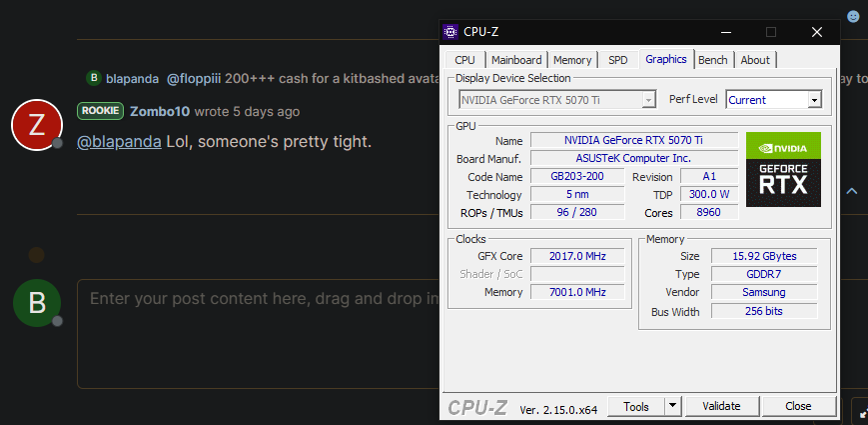Screen dimensions: 868x425
Task: Click the Validate button
Action: click(721, 406)
